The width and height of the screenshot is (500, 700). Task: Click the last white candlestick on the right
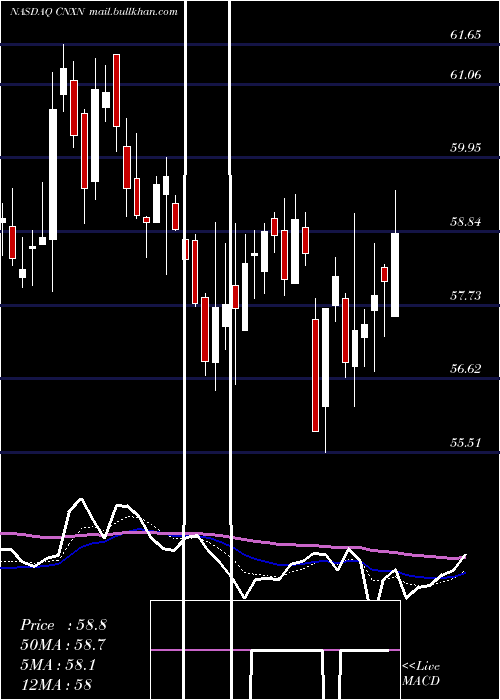[395, 275]
